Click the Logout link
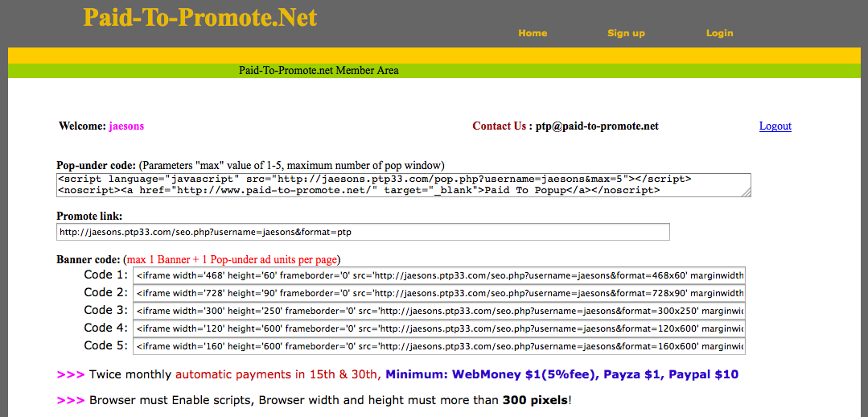This screenshot has width=868, height=417. (x=775, y=126)
